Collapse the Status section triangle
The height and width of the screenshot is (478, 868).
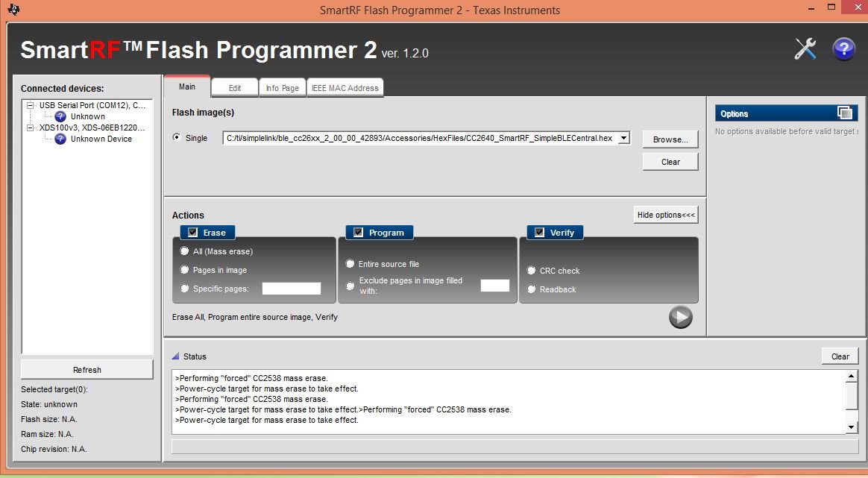[175, 356]
